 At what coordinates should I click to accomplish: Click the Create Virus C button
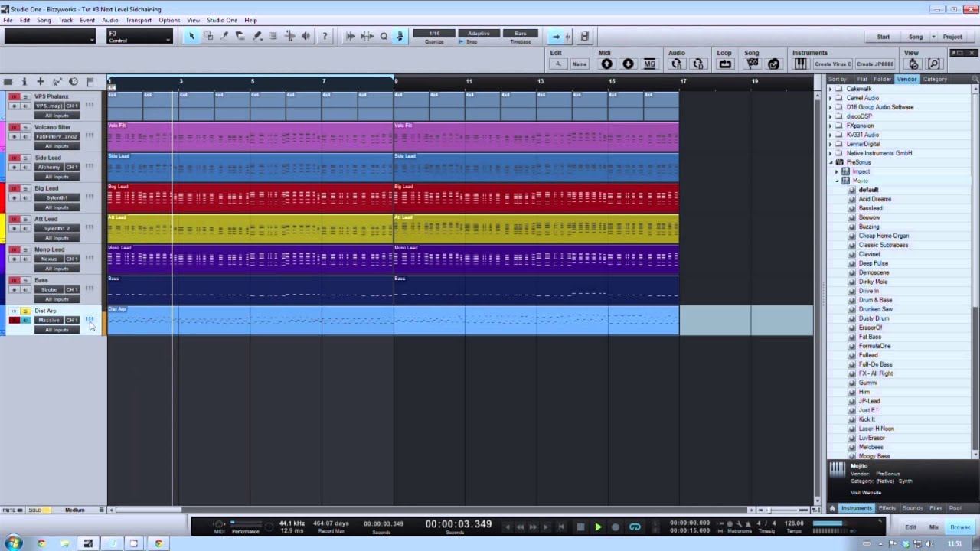click(833, 64)
